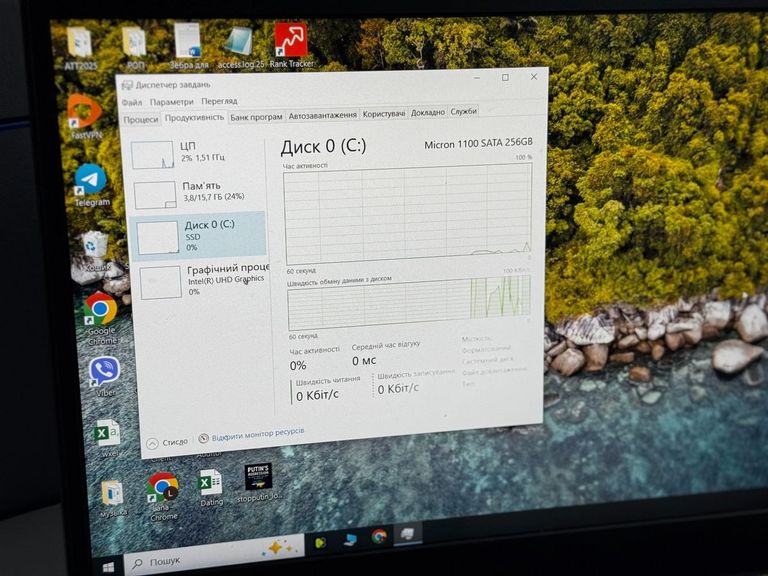The width and height of the screenshot is (768, 576).
Task: Maximize the Task Manager window
Action: pos(505,77)
